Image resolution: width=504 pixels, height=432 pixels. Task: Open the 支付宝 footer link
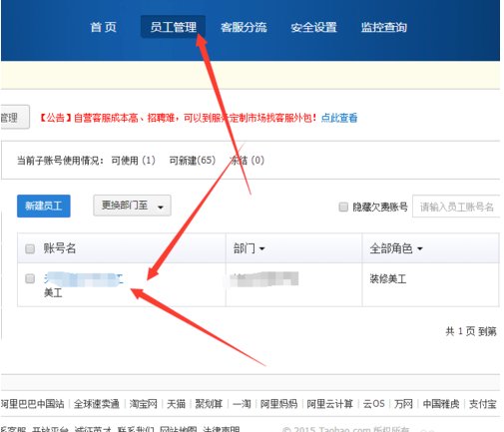483,404
